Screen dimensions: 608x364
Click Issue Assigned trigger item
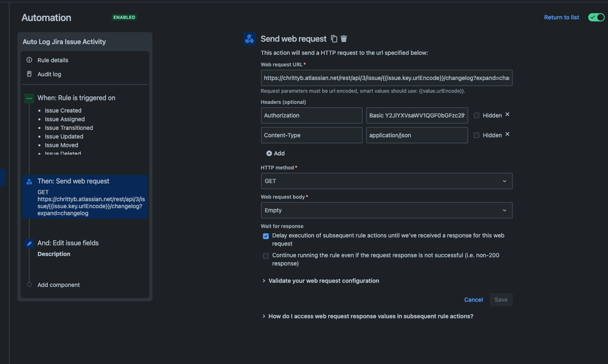[65, 119]
